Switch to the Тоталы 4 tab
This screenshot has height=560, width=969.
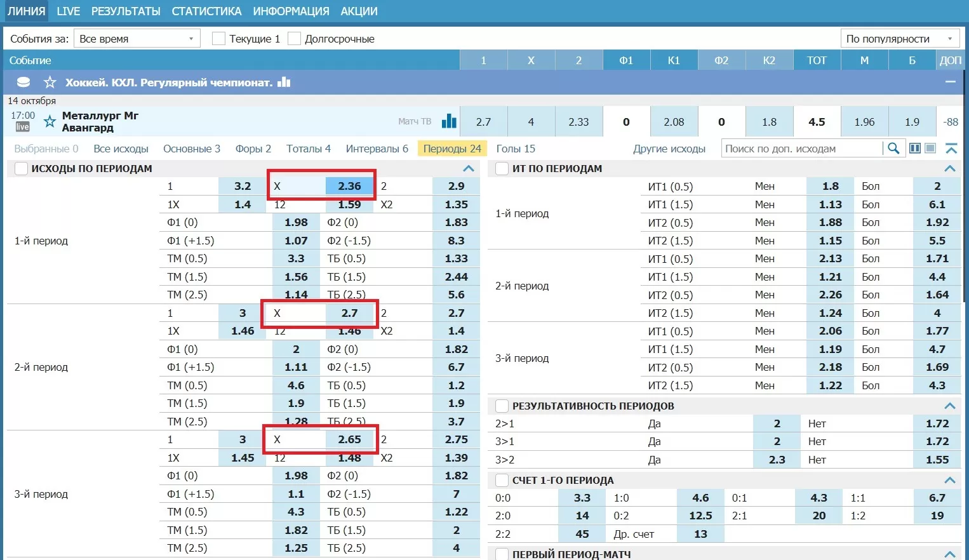coord(308,149)
